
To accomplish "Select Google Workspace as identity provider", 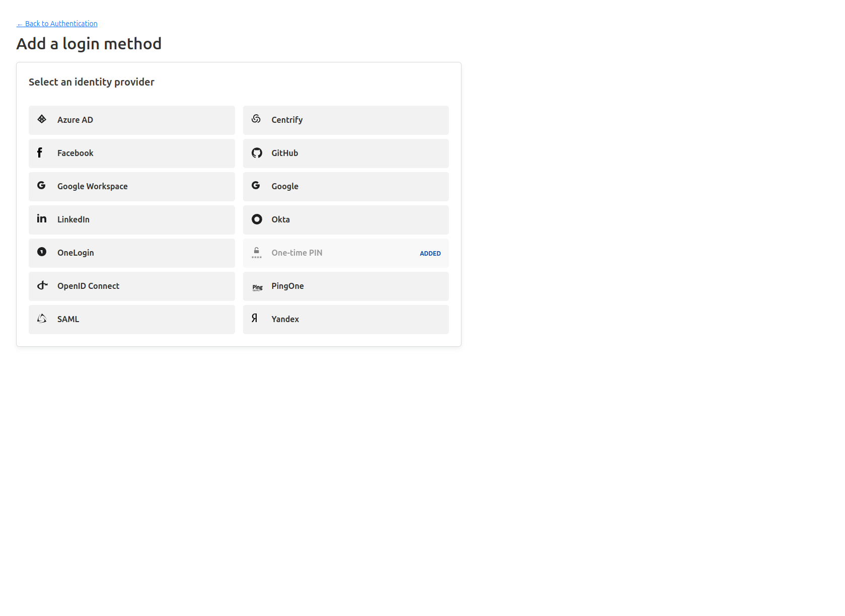I will pyautogui.click(x=131, y=186).
